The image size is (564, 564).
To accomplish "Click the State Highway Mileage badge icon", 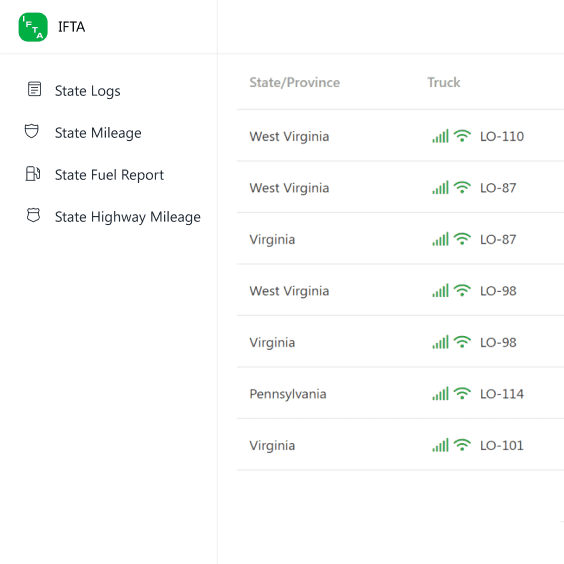I will [x=33, y=215].
